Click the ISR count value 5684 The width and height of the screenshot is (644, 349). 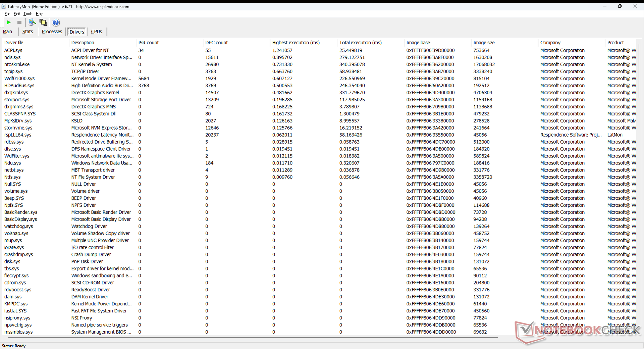coord(144,79)
